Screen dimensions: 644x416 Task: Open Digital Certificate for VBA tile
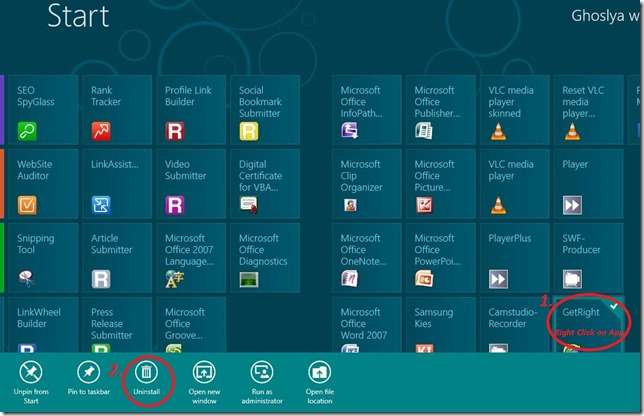pos(265,184)
